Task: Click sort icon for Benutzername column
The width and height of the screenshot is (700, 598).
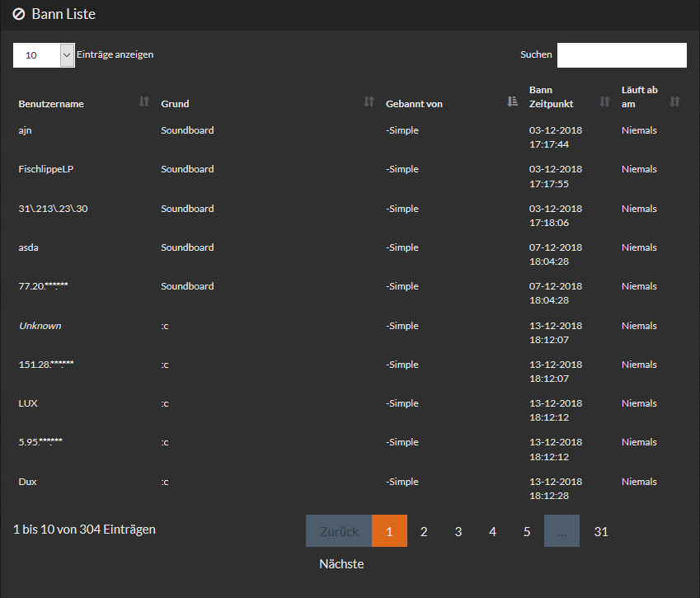Action: [x=144, y=101]
